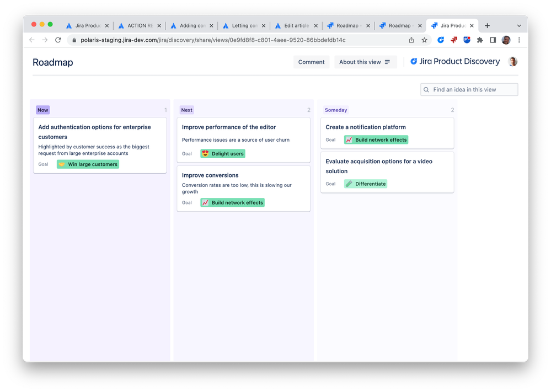Click the Now column label
The width and height of the screenshot is (551, 392).
tap(43, 110)
